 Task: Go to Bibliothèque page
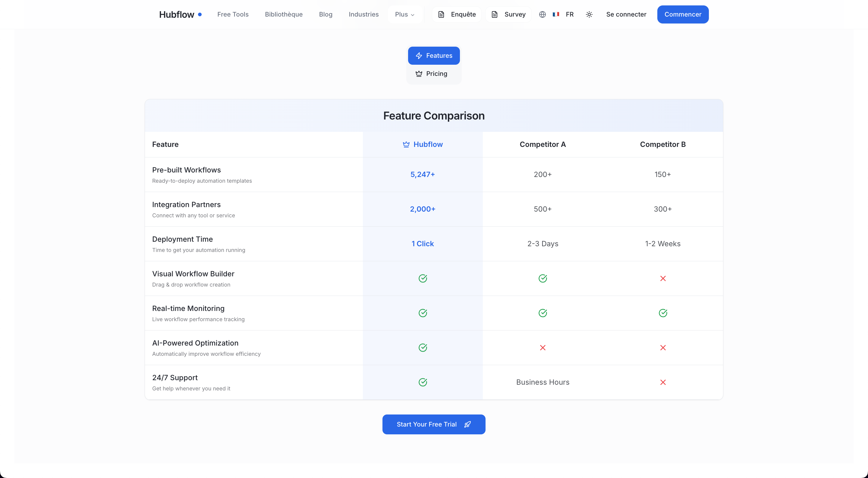tap(283, 14)
